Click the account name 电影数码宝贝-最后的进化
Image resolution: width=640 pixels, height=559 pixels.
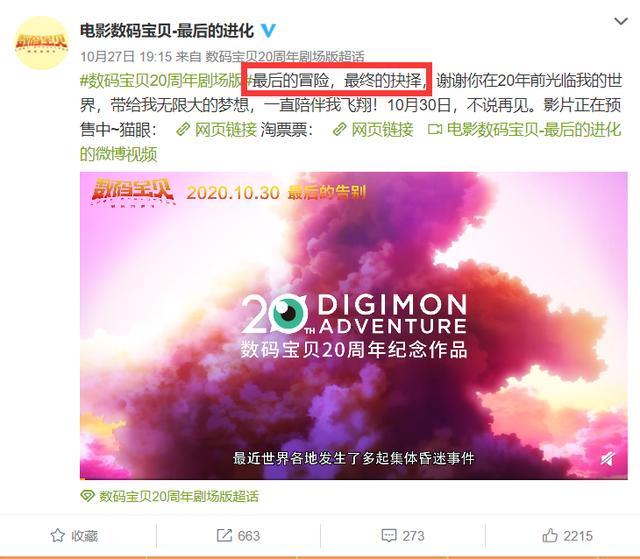tap(167, 31)
